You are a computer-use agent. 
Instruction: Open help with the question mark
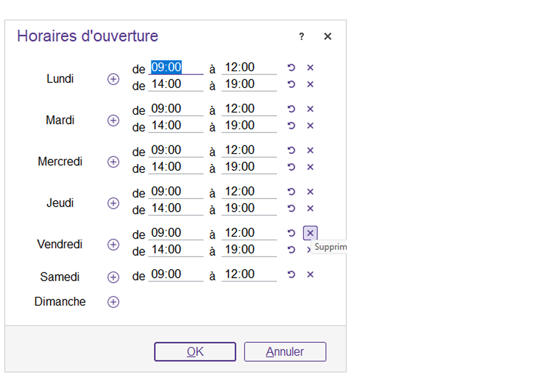coord(301,36)
